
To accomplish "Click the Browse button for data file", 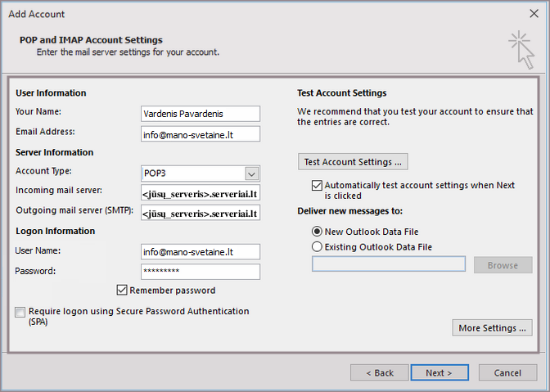I will (x=503, y=265).
